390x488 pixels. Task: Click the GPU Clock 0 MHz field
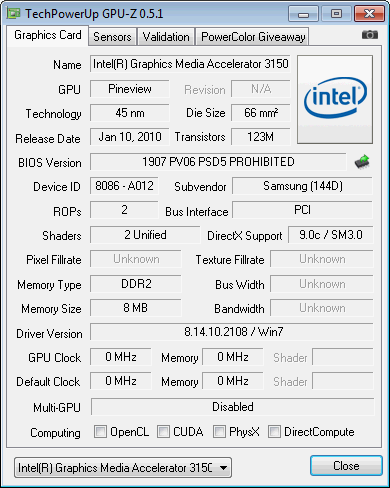tap(121, 357)
